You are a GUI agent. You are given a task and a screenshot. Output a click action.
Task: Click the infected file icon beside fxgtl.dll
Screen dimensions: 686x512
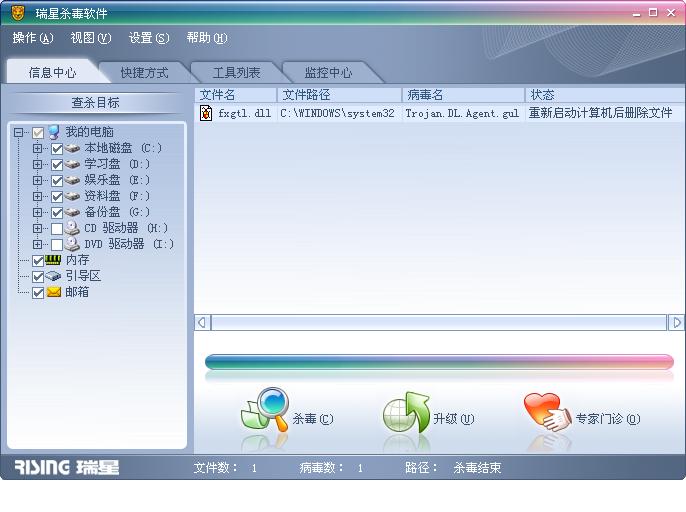point(206,113)
